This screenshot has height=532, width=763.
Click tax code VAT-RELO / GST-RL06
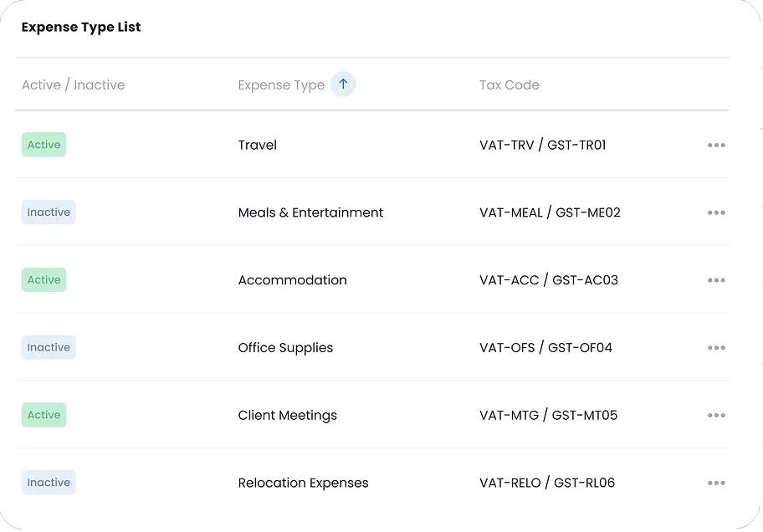pyautogui.click(x=547, y=483)
